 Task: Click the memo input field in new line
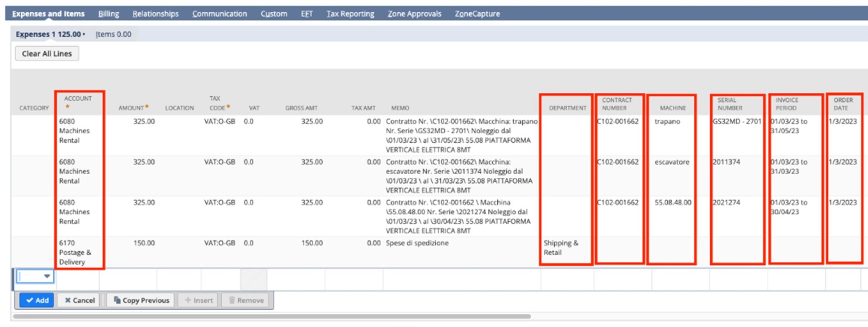pos(462,279)
